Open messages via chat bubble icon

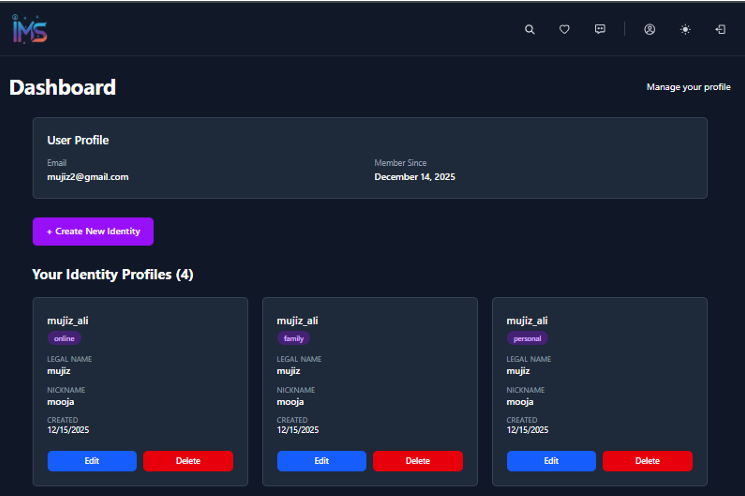click(600, 30)
